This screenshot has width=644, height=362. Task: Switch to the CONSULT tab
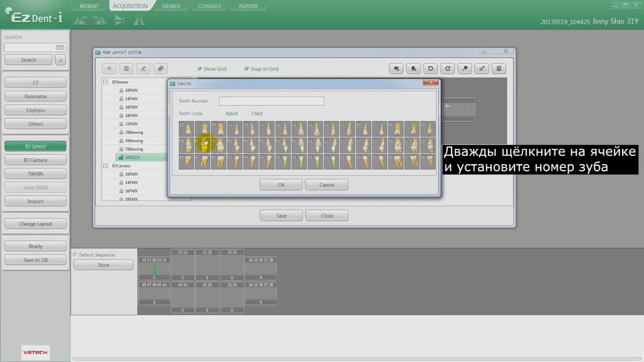pyautogui.click(x=210, y=6)
